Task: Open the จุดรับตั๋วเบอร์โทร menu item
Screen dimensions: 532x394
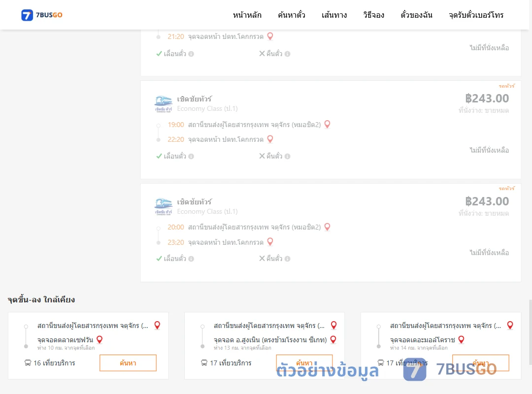Action: pyautogui.click(x=476, y=15)
